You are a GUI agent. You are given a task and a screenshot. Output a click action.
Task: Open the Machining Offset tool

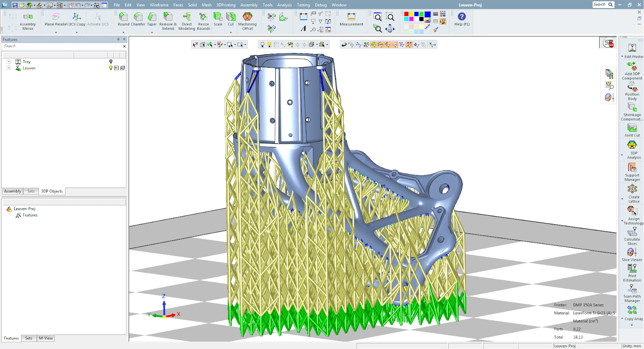[x=248, y=21]
